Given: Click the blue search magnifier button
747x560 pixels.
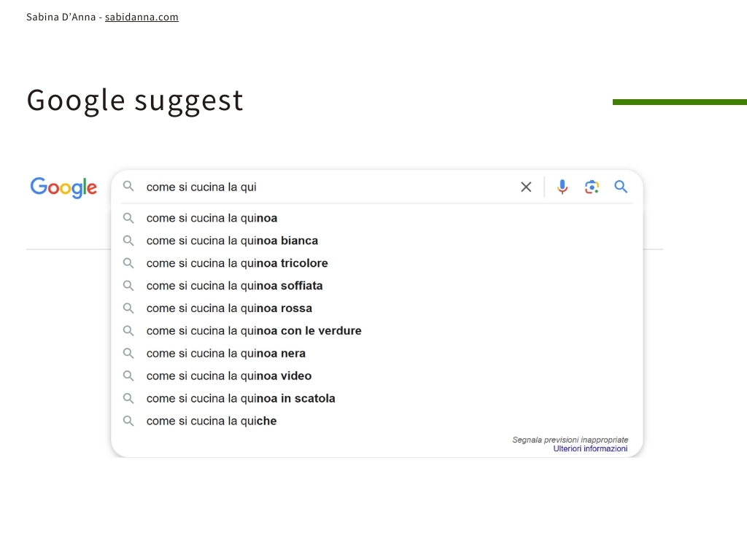Looking at the screenshot, I should 621,187.
